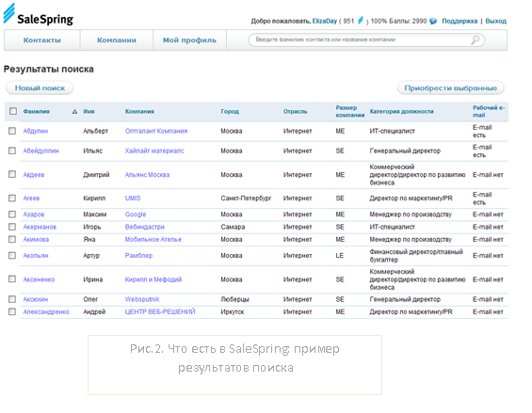The height and width of the screenshot is (413, 532).
Task: Open company UMIS
Action: [133, 199]
